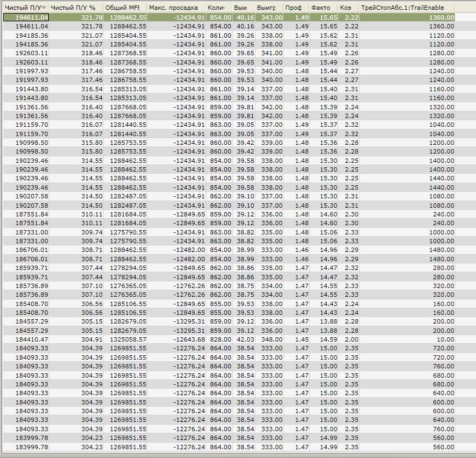Click 321.78 in the highlighted green row
476x458 pixels.
click(76, 17)
